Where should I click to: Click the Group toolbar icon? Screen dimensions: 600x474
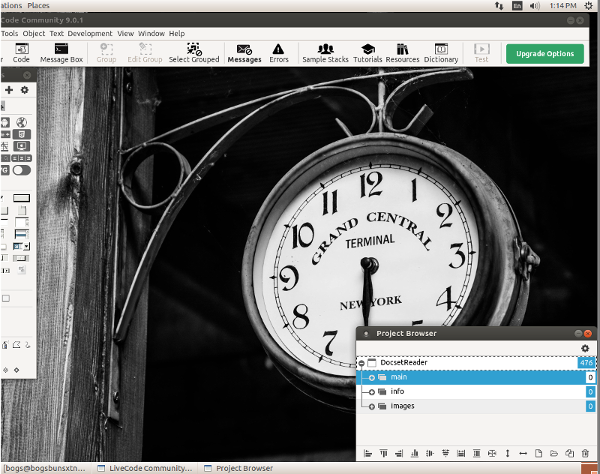tap(106, 53)
